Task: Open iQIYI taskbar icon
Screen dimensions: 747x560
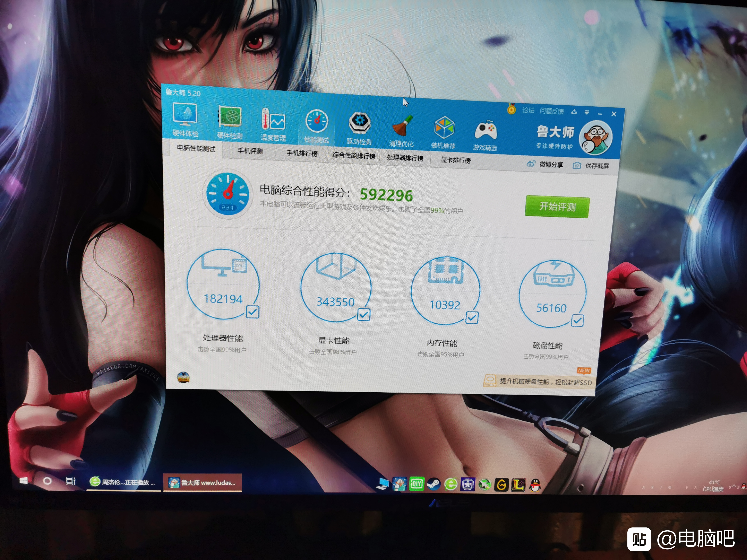Action: tap(416, 484)
